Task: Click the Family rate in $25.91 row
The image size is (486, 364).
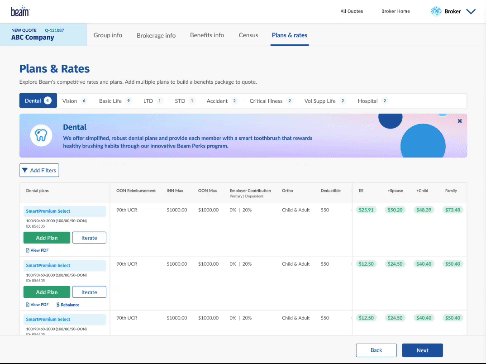Action: pyautogui.click(x=453, y=210)
